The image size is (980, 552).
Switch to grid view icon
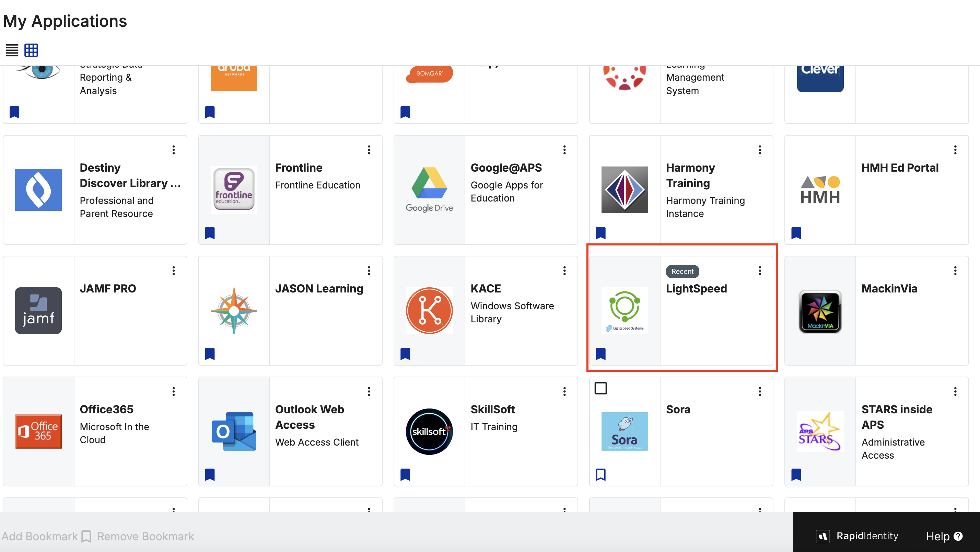tap(31, 50)
